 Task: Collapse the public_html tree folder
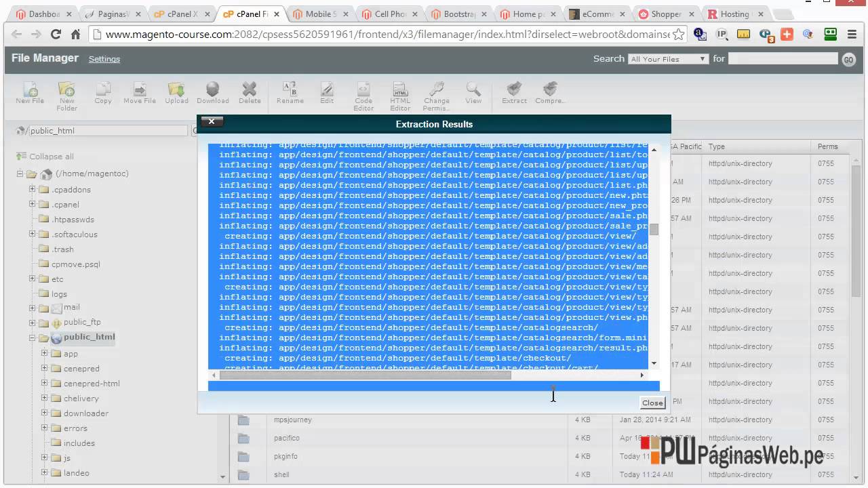click(x=32, y=338)
